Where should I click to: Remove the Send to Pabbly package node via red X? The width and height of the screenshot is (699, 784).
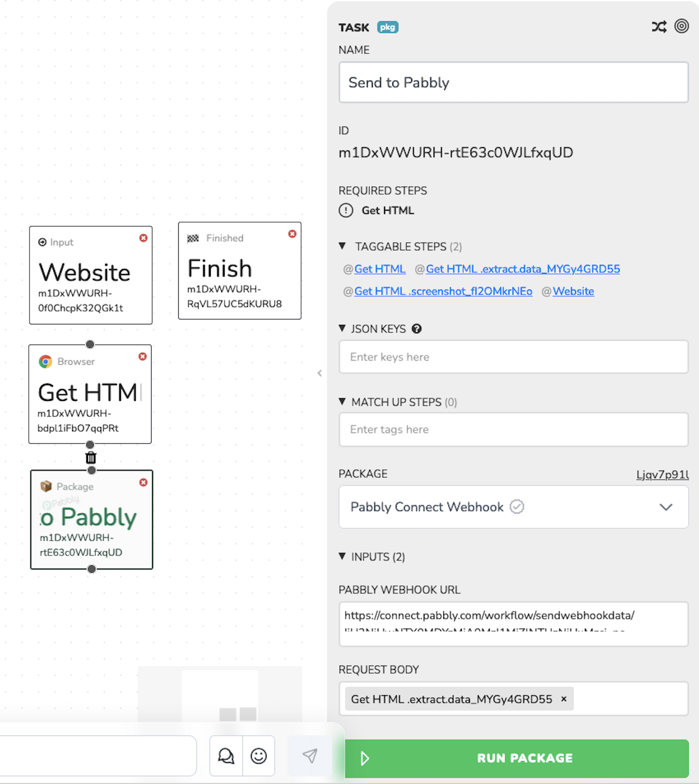coord(143,482)
